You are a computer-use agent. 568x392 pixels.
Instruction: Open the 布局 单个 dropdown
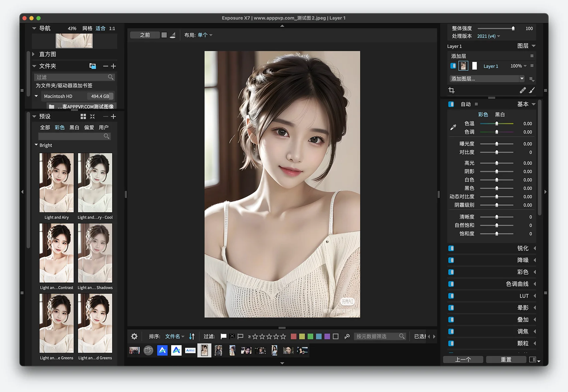tap(205, 35)
